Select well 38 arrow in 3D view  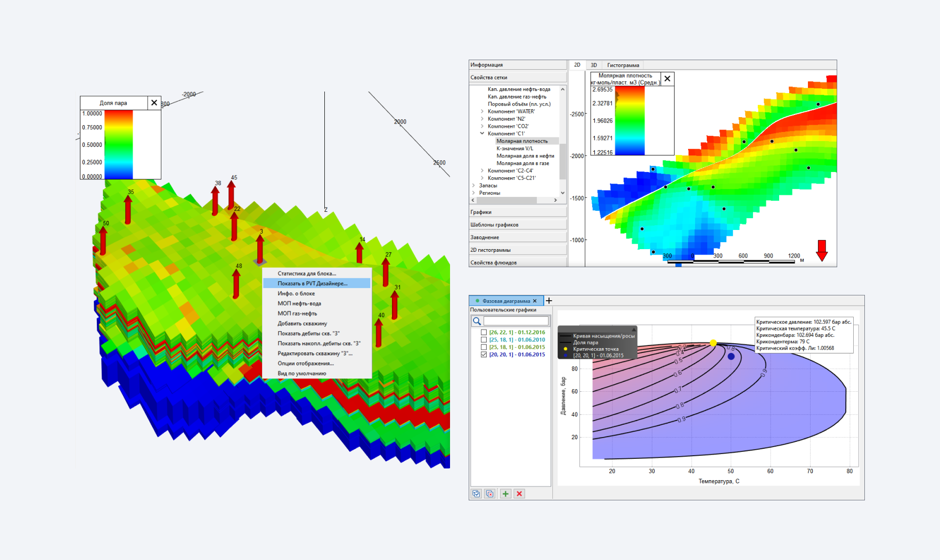pos(215,200)
